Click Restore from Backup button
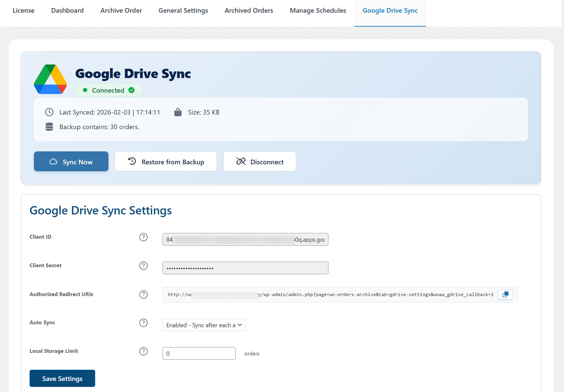The height and width of the screenshot is (392, 564). [166, 161]
